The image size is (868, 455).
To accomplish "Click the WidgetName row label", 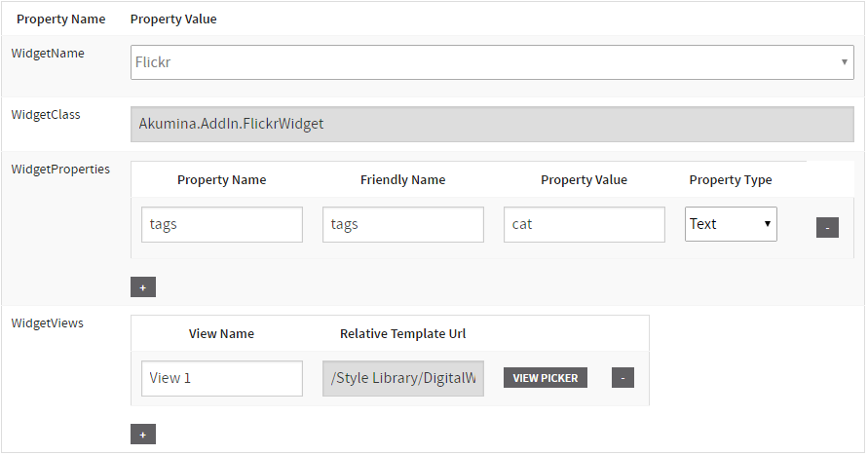I will [x=48, y=54].
